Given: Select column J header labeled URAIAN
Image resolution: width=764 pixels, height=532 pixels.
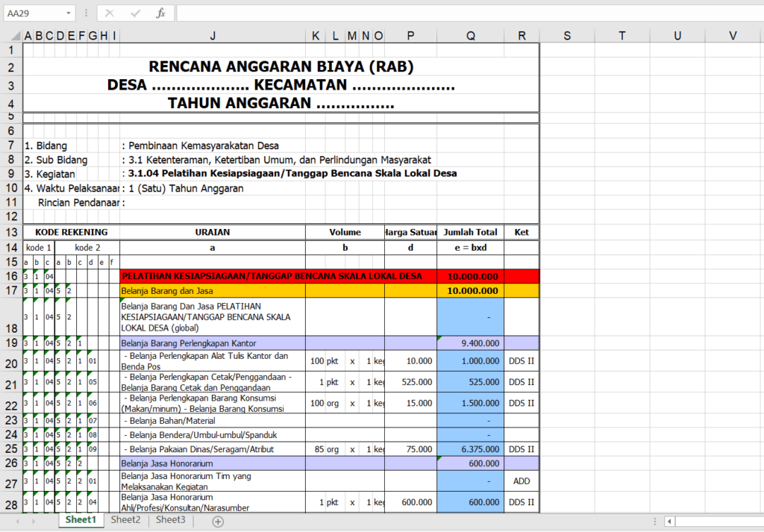Looking at the screenshot, I should coord(213,35).
